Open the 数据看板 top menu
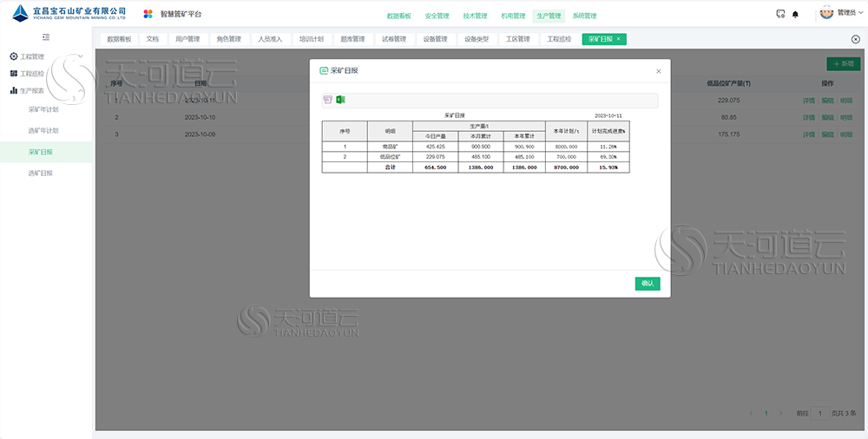The width and height of the screenshot is (868, 439). [398, 16]
